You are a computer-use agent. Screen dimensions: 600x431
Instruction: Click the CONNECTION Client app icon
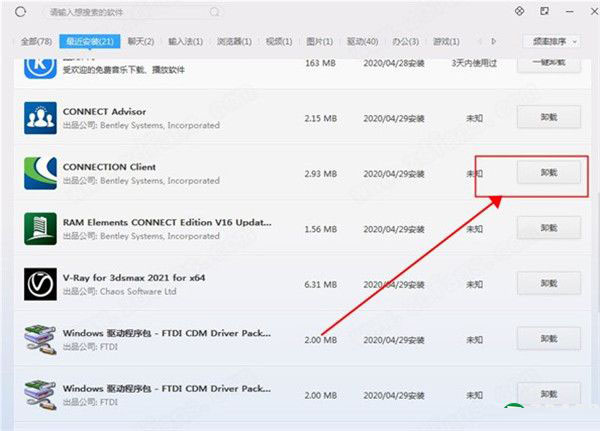[x=40, y=173]
